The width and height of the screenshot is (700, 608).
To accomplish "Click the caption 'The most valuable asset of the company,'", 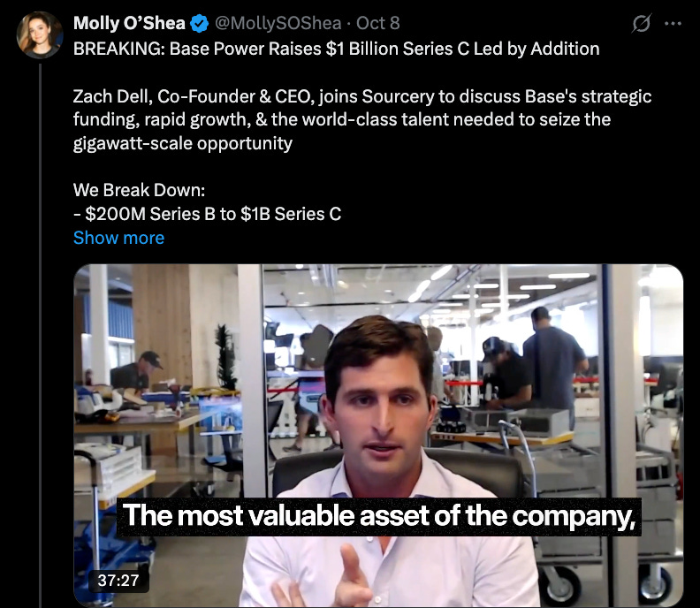I will tap(378, 516).
